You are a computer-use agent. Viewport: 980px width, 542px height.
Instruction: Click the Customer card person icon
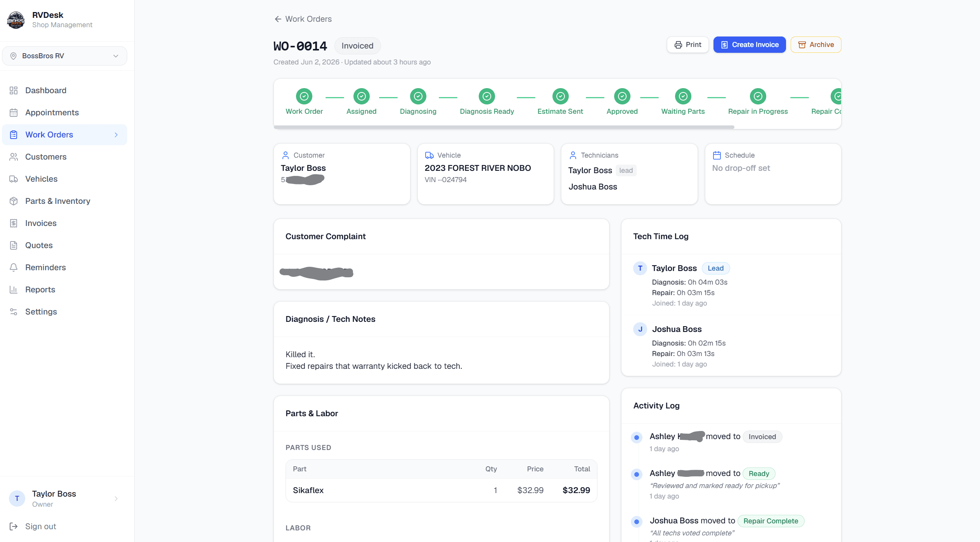pyautogui.click(x=286, y=155)
